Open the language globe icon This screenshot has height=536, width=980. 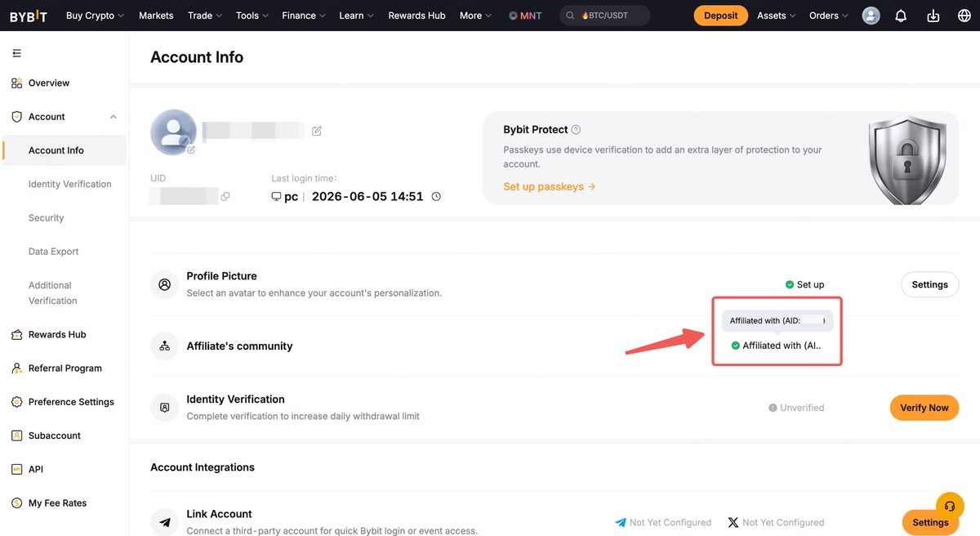pos(964,16)
